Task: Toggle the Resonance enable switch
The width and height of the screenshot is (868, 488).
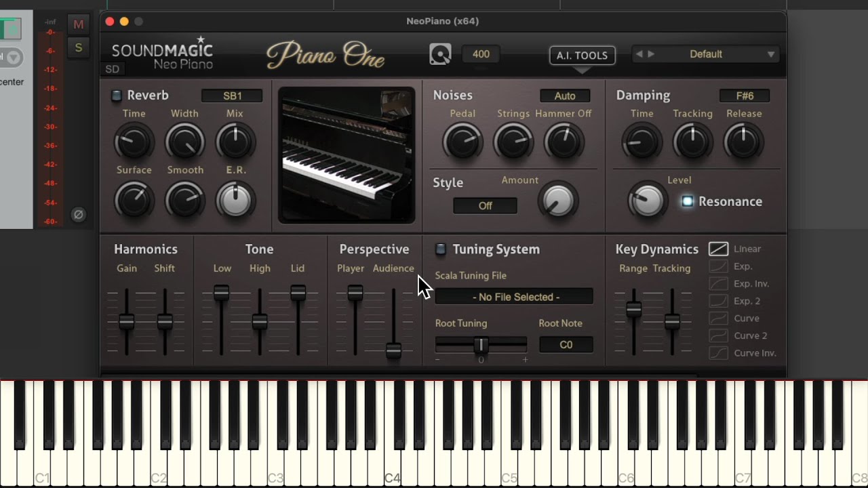Action: 688,201
